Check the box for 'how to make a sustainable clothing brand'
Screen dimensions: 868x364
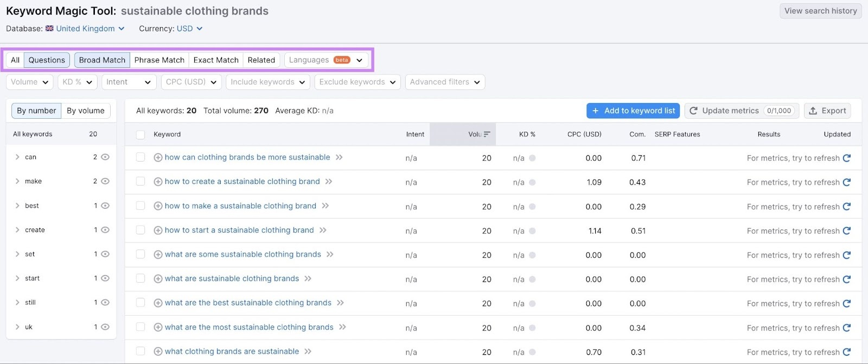click(x=141, y=206)
